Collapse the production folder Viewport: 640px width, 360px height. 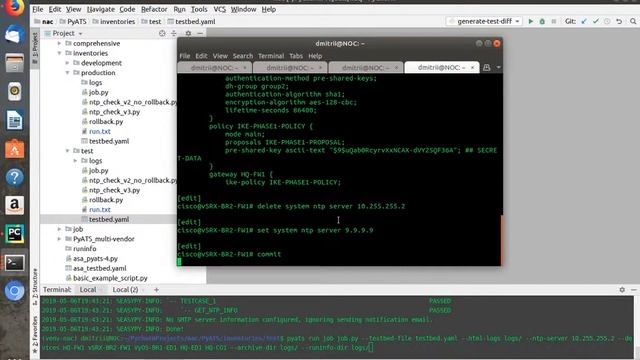pyautogui.click(x=68, y=73)
